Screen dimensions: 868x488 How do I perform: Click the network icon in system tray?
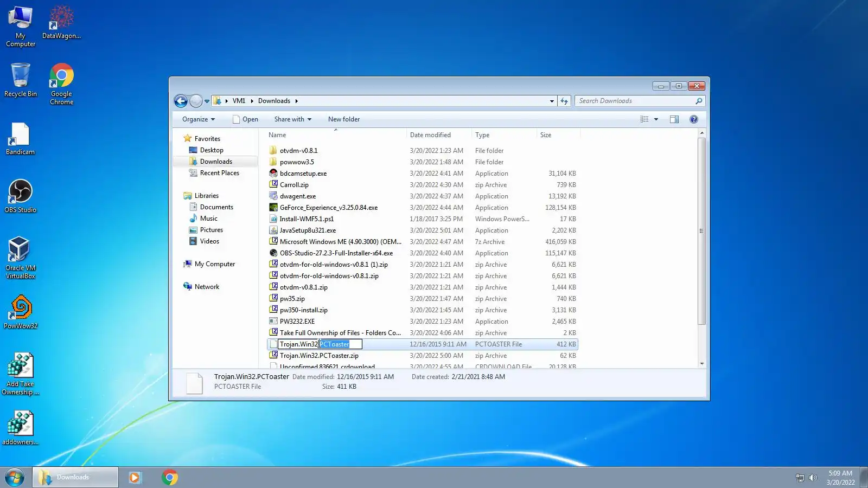point(800,478)
